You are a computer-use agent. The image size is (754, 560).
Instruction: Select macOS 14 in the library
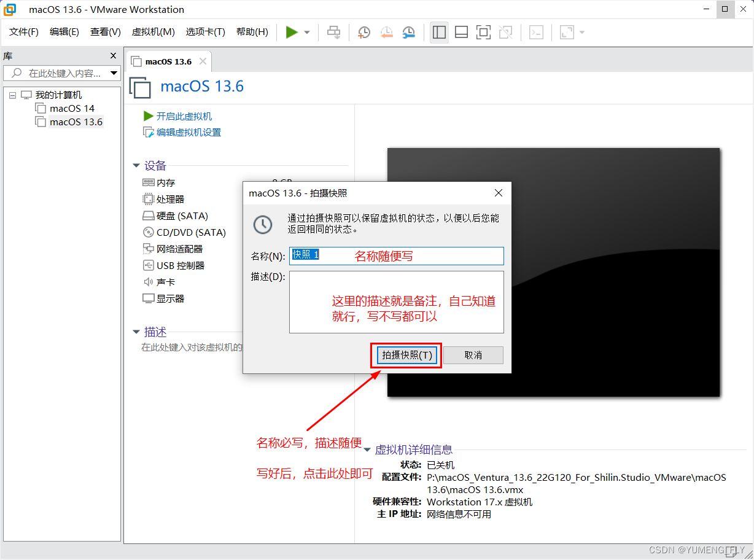point(72,109)
